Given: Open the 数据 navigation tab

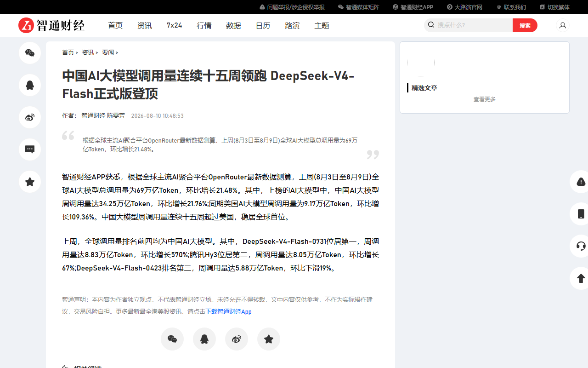Looking at the screenshot, I should coord(233,25).
